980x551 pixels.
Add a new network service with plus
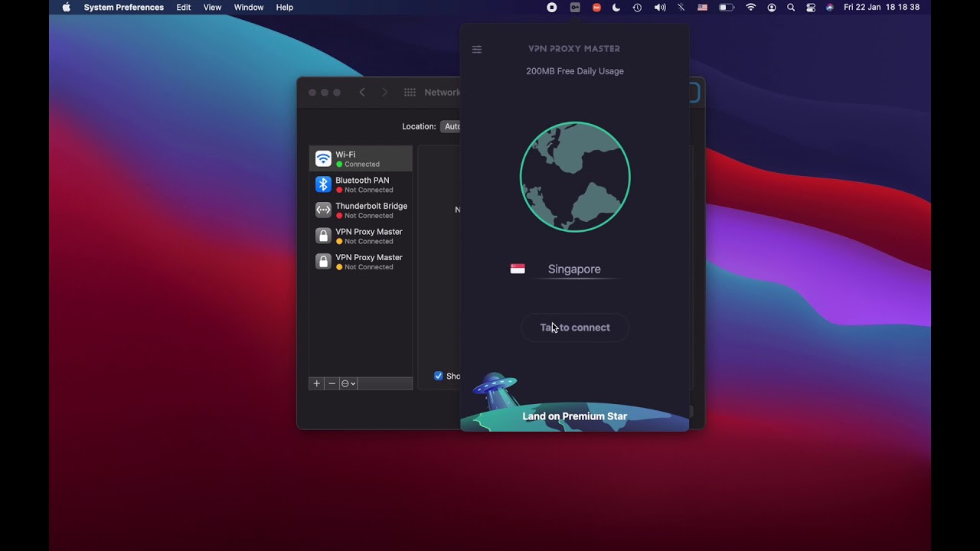pos(317,383)
